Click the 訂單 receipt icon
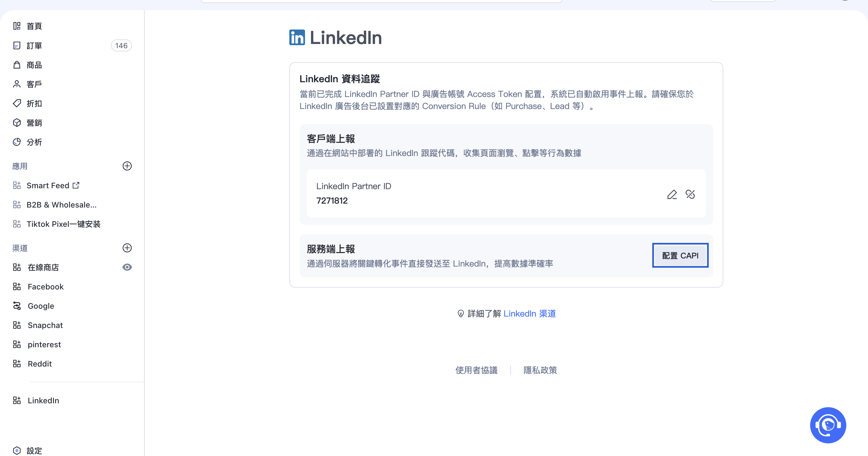 click(x=17, y=45)
